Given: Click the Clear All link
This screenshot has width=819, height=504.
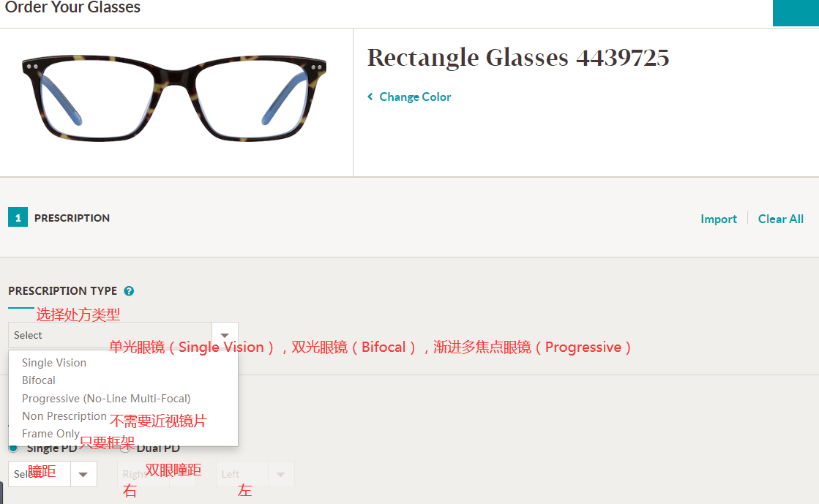Looking at the screenshot, I should 781,219.
